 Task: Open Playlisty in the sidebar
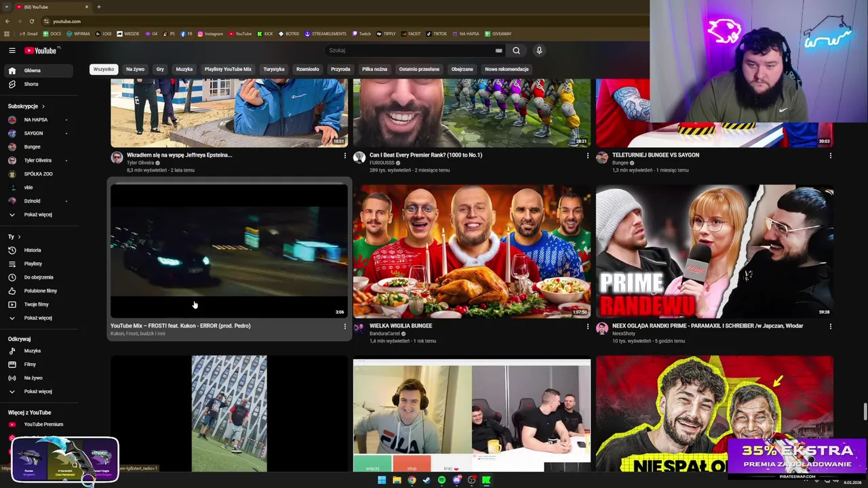point(39,264)
